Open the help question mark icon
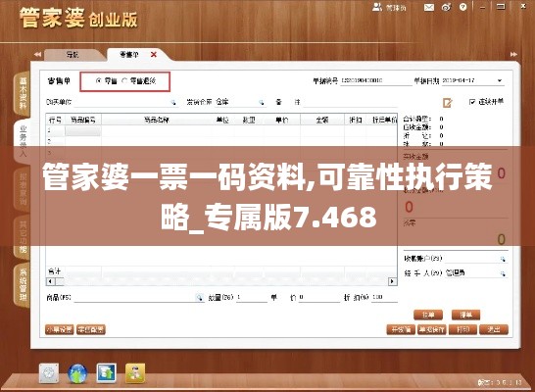Screen dimensions: 535x392 tap(462, 7)
